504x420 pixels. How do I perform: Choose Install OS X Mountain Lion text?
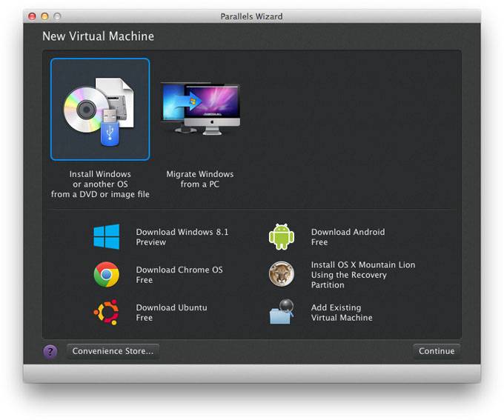pyautogui.click(x=363, y=275)
